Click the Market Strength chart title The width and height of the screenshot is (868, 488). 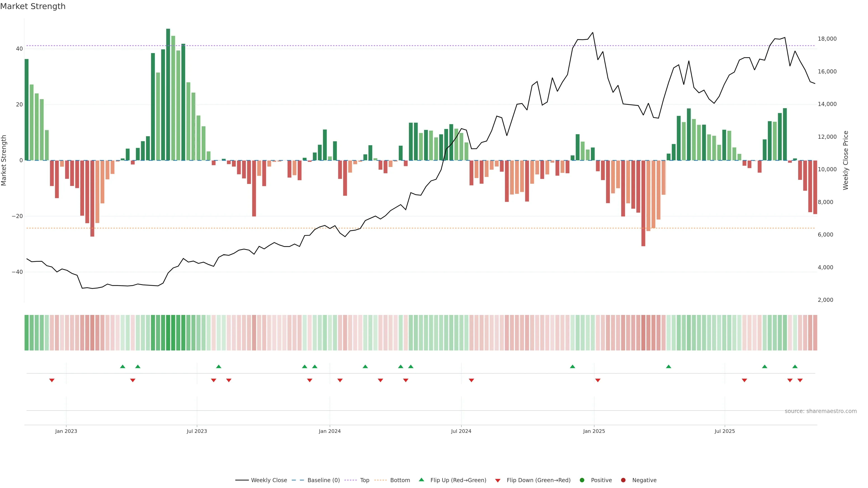click(x=33, y=6)
